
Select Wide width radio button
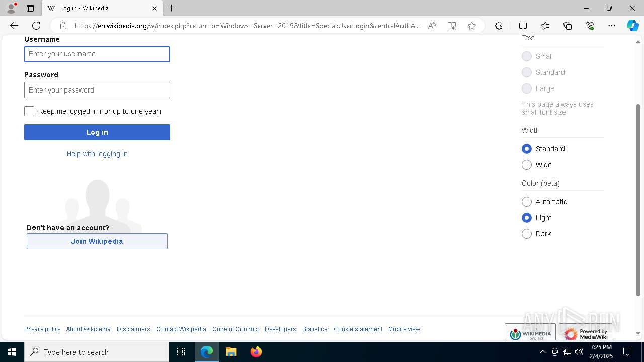click(527, 165)
